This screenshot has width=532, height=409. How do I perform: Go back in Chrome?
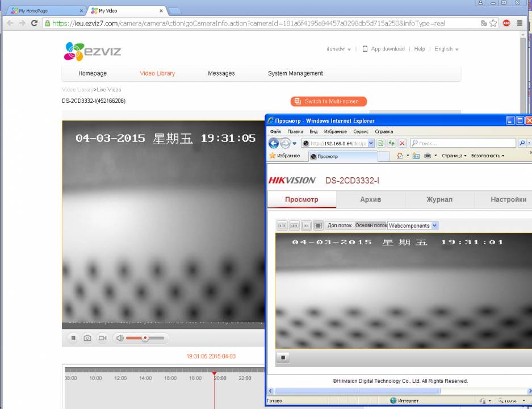tap(10, 23)
